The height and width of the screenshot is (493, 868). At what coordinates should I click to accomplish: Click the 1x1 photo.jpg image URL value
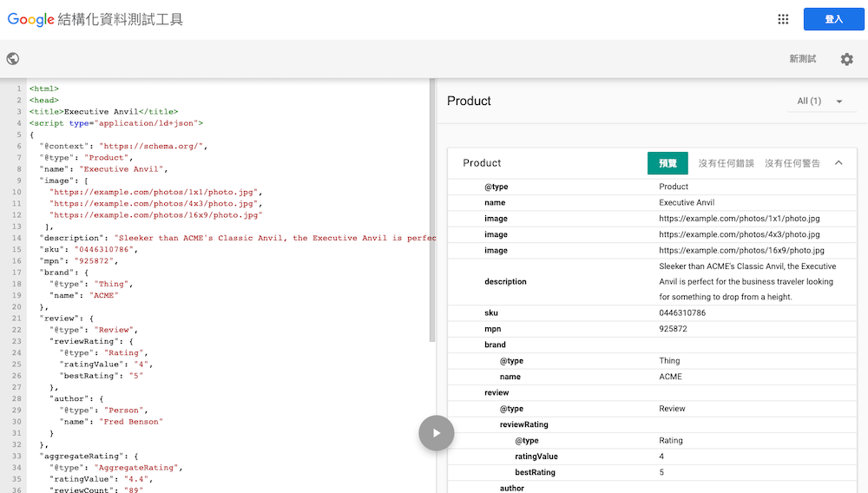pos(739,219)
